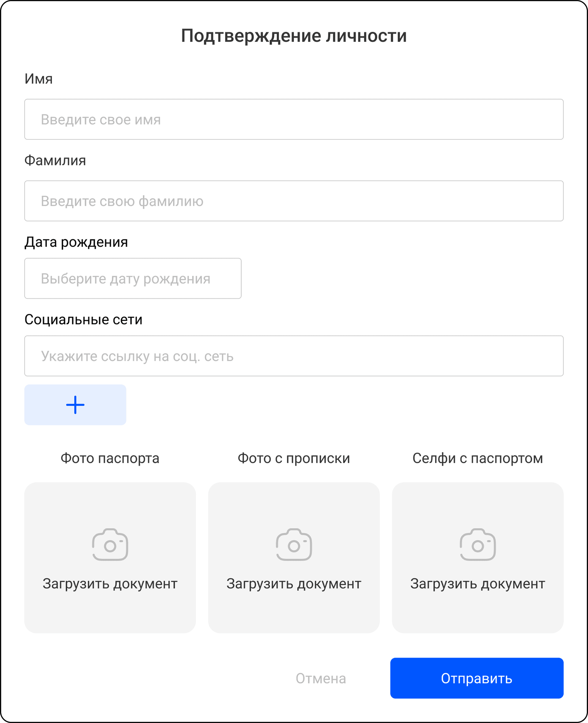The height and width of the screenshot is (723, 588).
Task: Click Загрузить документ text in selfie tile
Action: point(477,584)
